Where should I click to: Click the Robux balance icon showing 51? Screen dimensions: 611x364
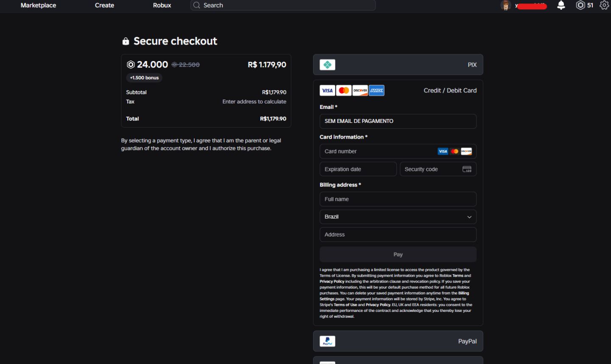pyautogui.click(x=580, y=5)
